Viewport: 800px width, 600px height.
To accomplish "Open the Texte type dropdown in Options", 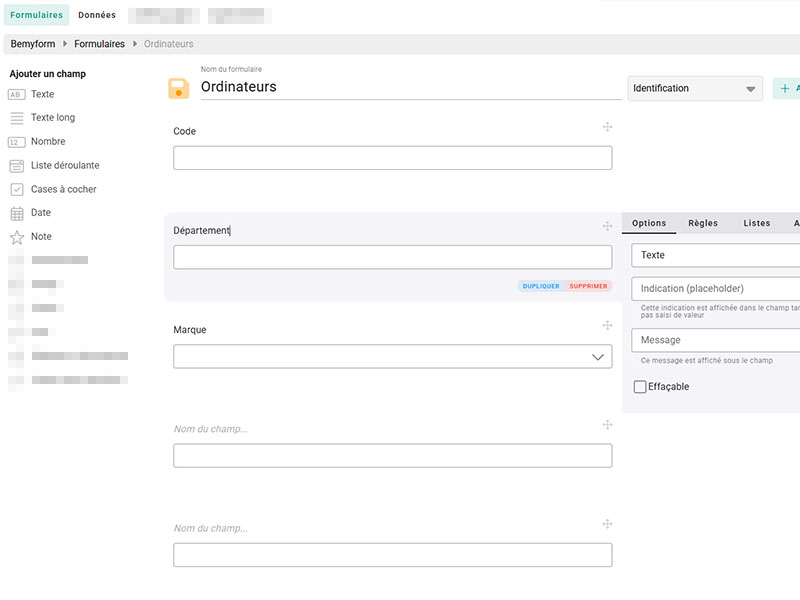I will pos(715,255).
